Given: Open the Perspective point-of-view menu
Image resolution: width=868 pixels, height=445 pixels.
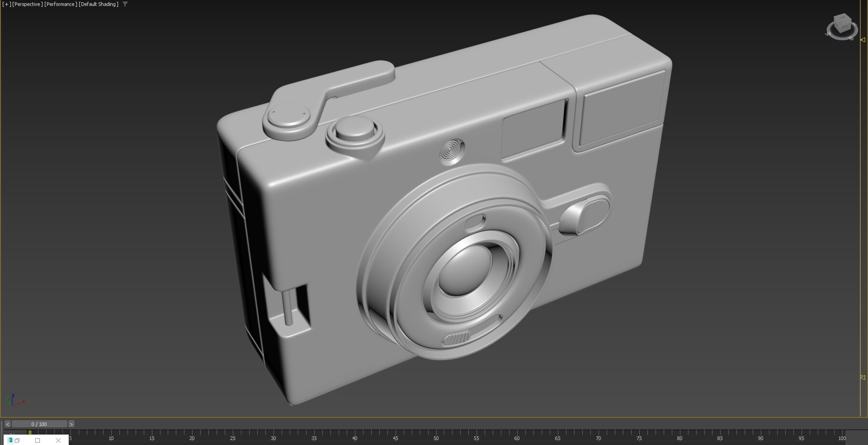Looking at the screenshot, I should [28, 4].
